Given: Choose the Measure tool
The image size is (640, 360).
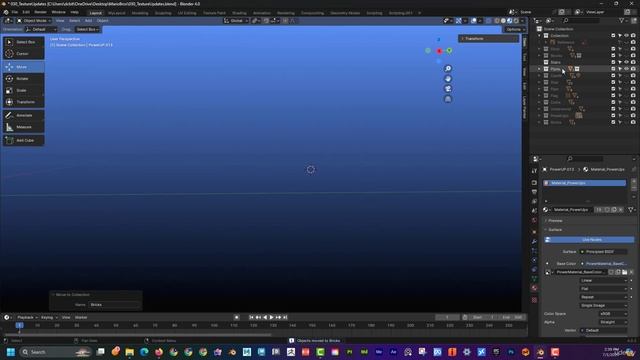Looking at the screenshot, I should tap(24, 127).
